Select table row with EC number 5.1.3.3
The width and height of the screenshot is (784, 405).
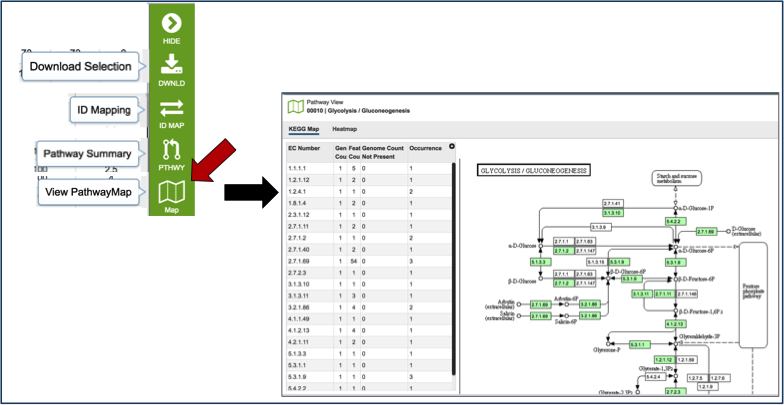click(368, 354)
